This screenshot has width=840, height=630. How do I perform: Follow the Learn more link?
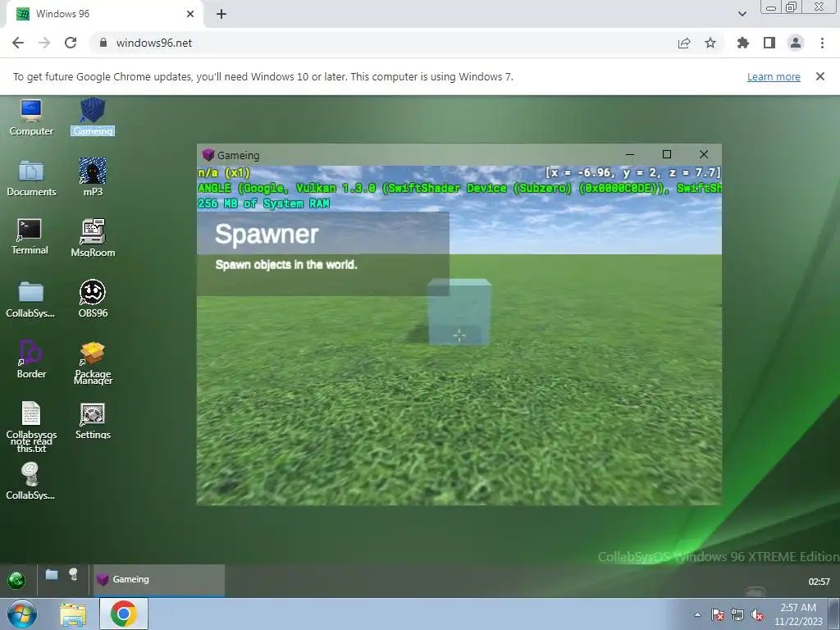(774, 76)
